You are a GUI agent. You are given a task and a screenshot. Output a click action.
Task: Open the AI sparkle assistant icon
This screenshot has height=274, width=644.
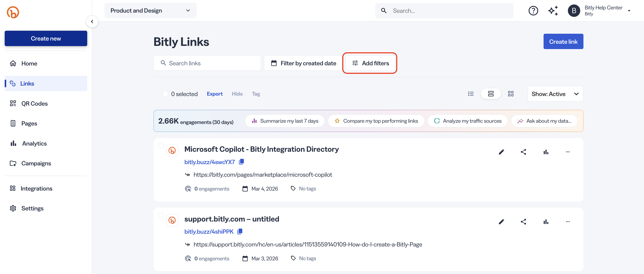pyautogui.click(x=553, y=11)
